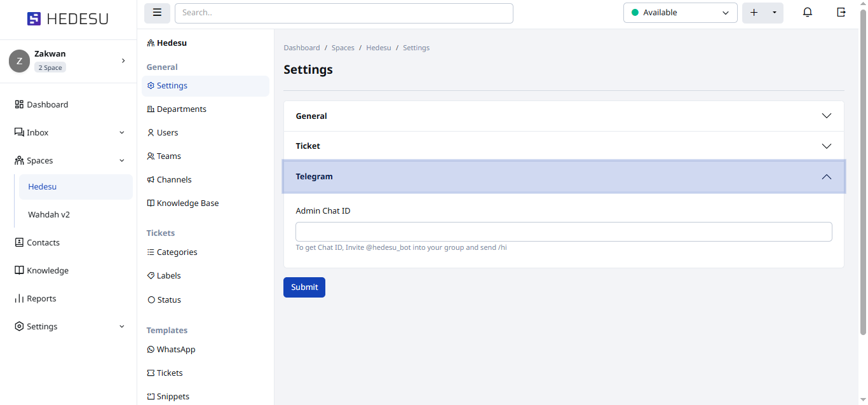The width and height of the screenshot is (868, 405).
Task: Click the notification bell icon
Action: click(808, 13)
